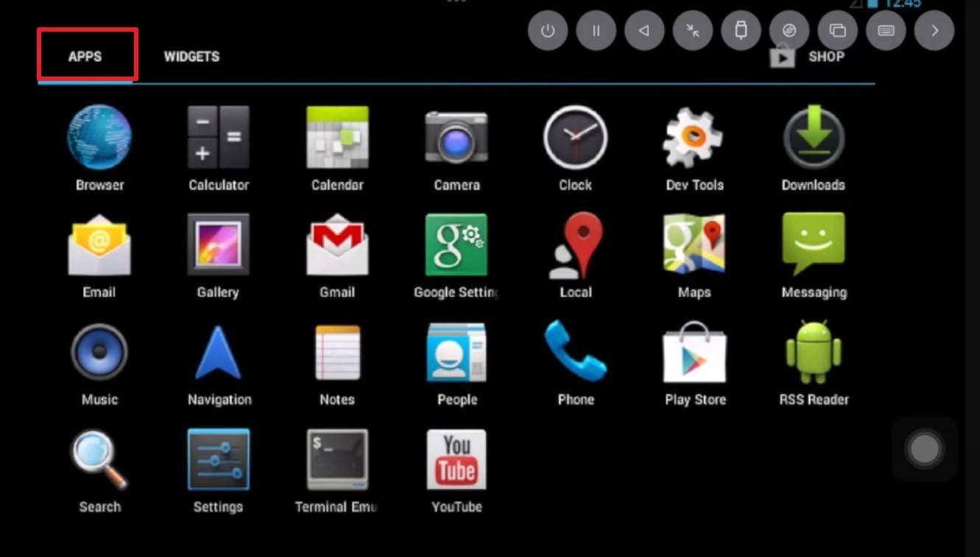The width and height of the screenshot is (980, 557).
Task: Expand toolbar with the right chevron
Action: point(934,31)
